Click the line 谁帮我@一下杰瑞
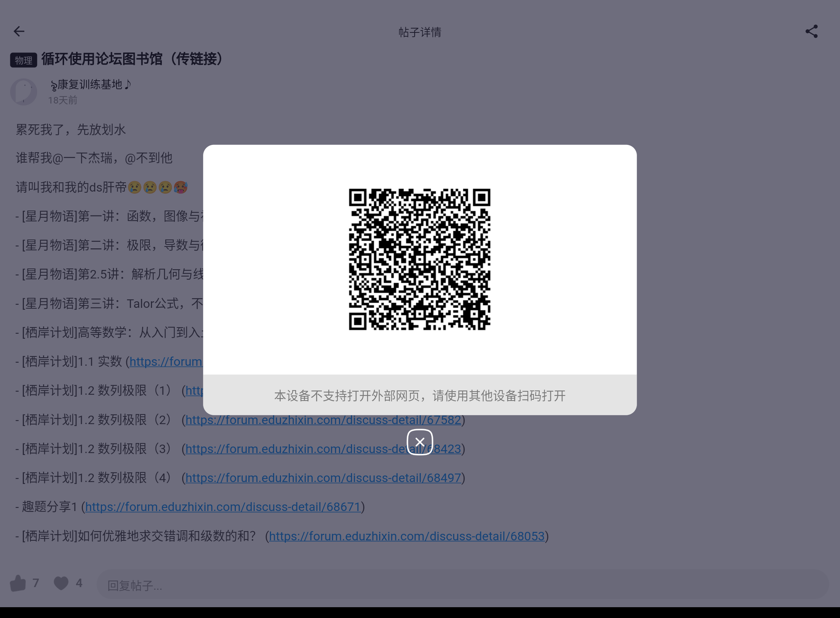840x618 pixels. pos(94,158)
